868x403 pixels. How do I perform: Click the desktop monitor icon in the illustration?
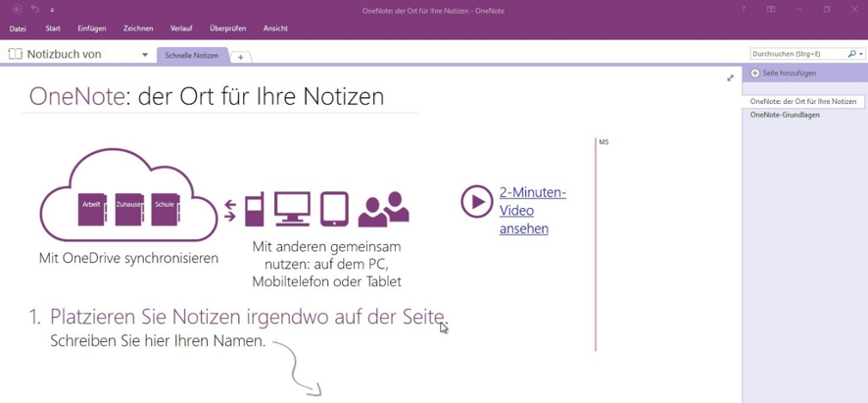292,209
